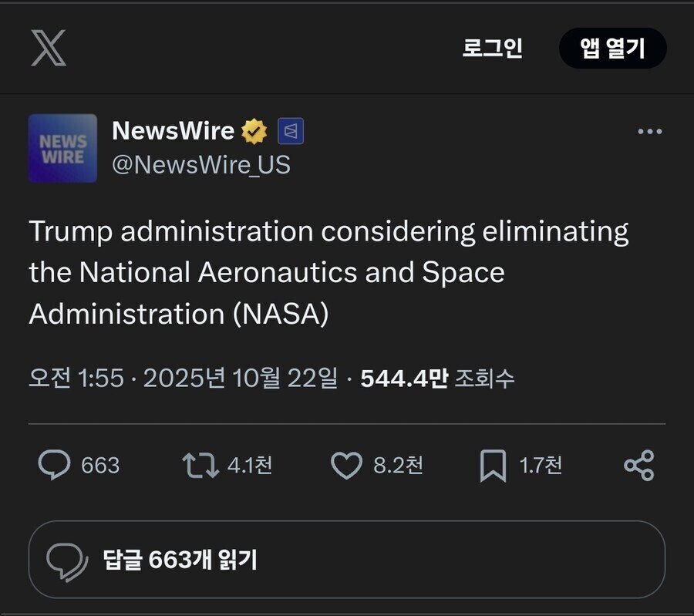Click the blue affiliate badge icon
Screen dimensions: 694x616
(290, 132)
